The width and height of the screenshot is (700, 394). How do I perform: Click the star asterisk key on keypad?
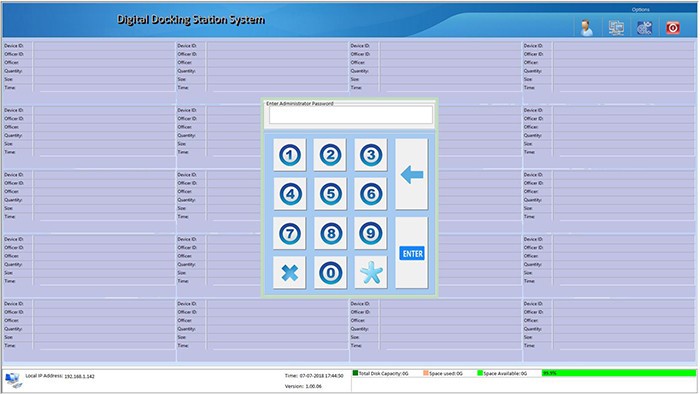[x=371, y=272]
